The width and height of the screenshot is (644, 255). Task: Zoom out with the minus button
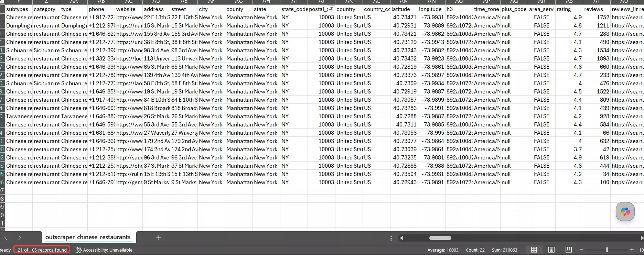tap(581, 250)
